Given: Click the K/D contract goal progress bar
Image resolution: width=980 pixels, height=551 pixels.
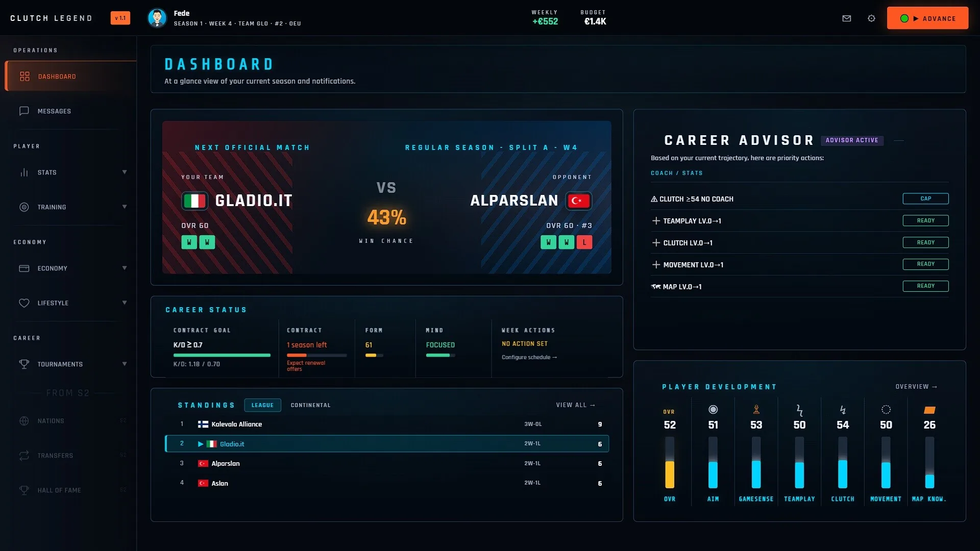Looking at the screenshot, I should tap(222, 355).
